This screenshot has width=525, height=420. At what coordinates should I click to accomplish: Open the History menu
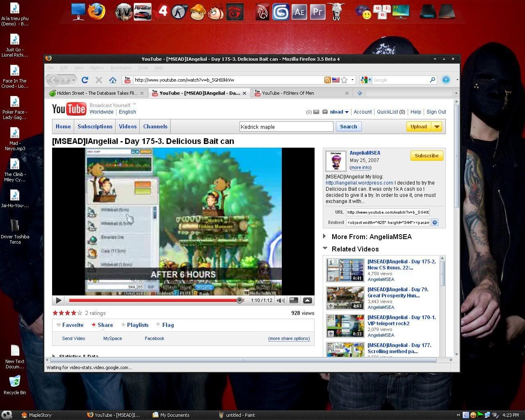(97, 68)
